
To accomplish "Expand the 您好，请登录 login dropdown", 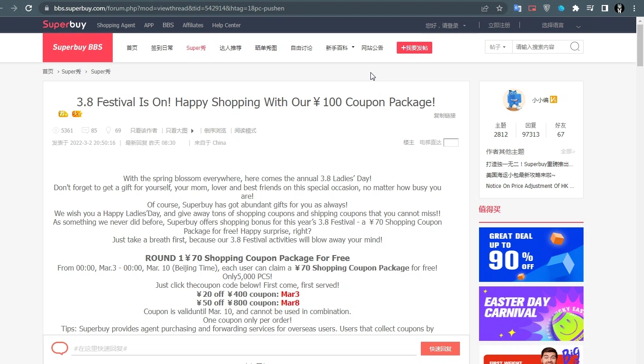I will pos(464,26).
